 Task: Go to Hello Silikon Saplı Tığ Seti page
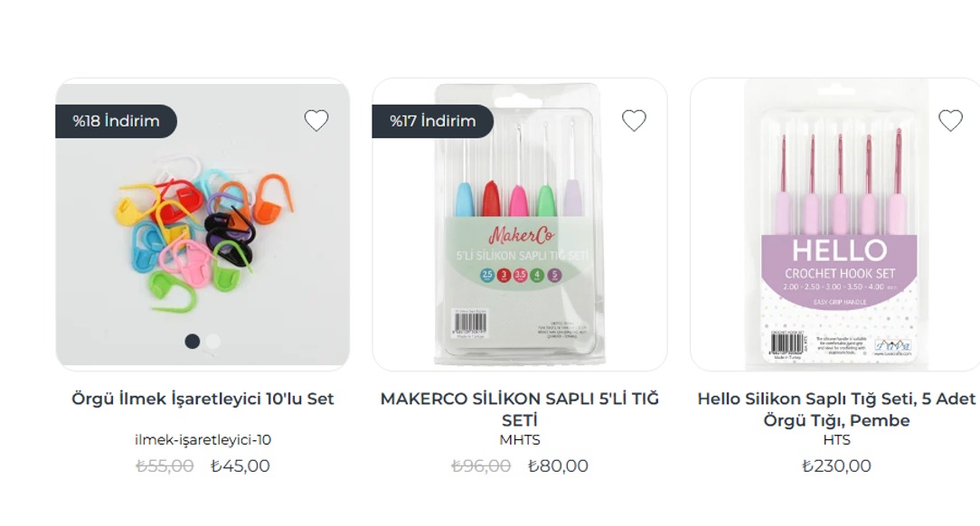point(836,409)
